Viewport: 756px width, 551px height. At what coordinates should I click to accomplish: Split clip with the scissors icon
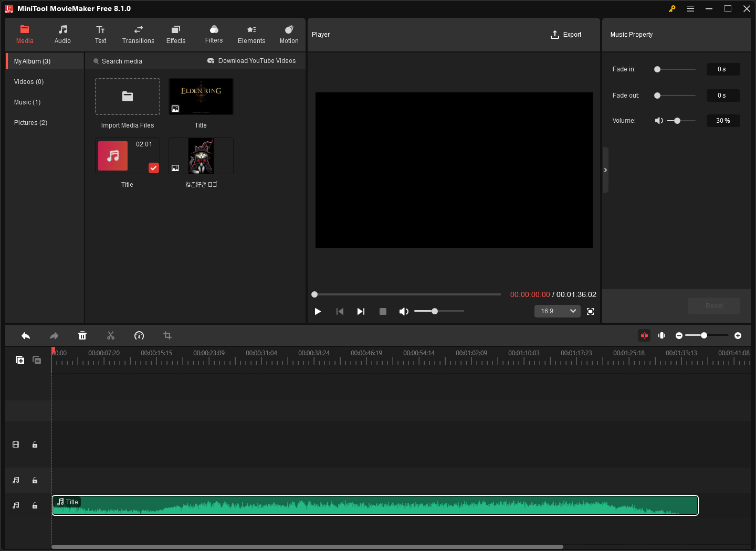tap(111, 336)
